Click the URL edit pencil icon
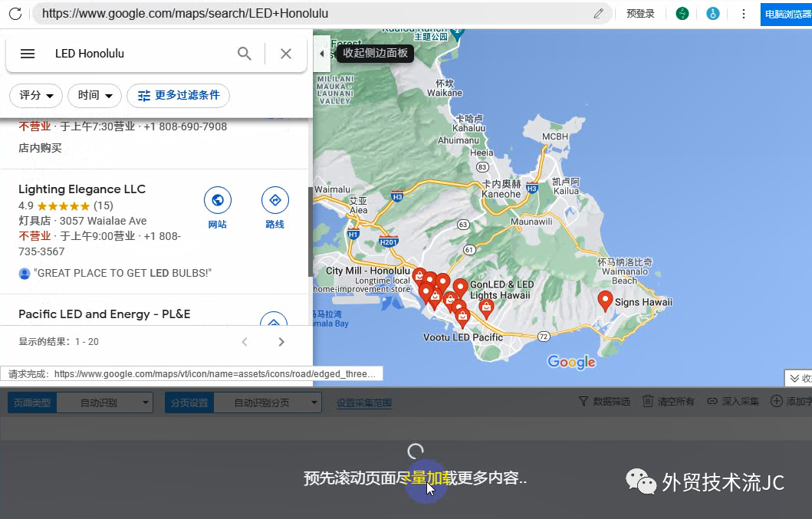Viewport: 812px width, 519px height. point(598,14)
